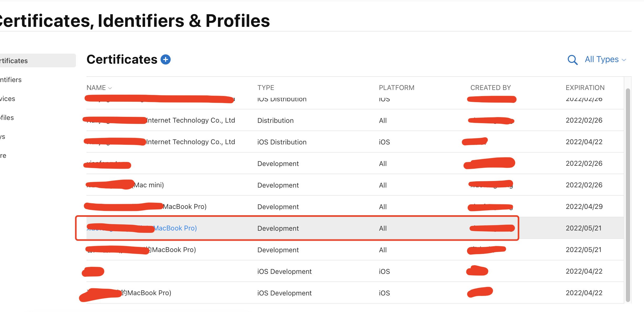The image size is (644, 312).
Task: Open the highlighted MacBook Pro certificate link
Action: pos(175,228)
